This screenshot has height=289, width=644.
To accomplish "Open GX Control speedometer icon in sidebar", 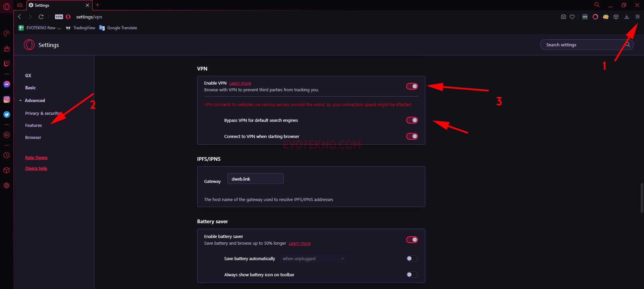I will (x=7, y=33).
